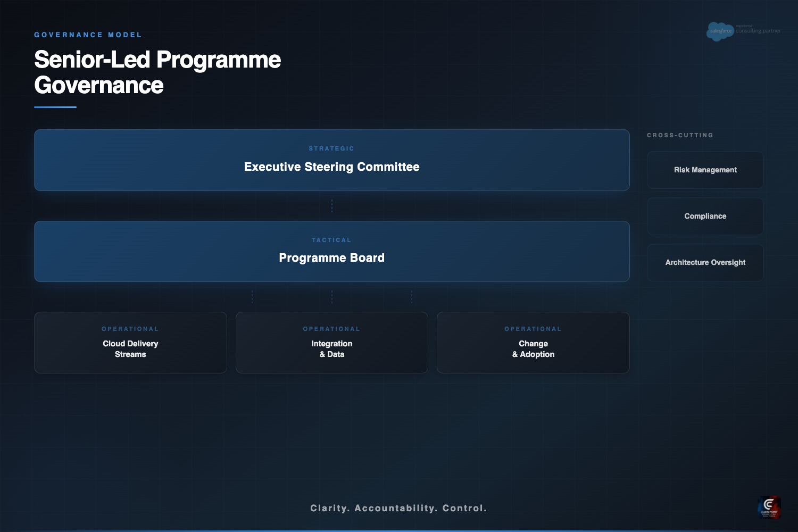The height and width of the screenshot is (532, 798).
Task: Open the Cloud Delivery Streams card
Action: click(130, 343)
